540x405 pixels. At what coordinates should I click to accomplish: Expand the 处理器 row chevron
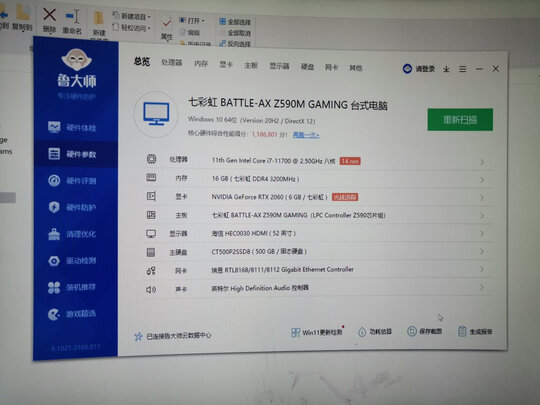click(482, 162)
